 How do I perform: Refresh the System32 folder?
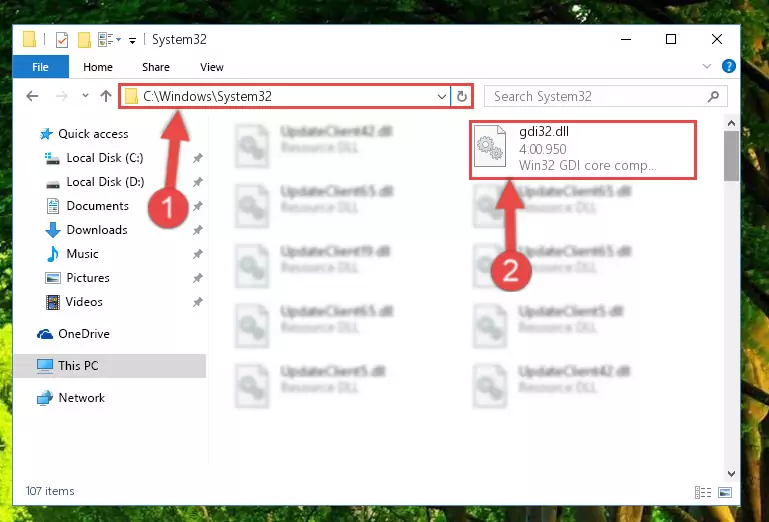461,97
